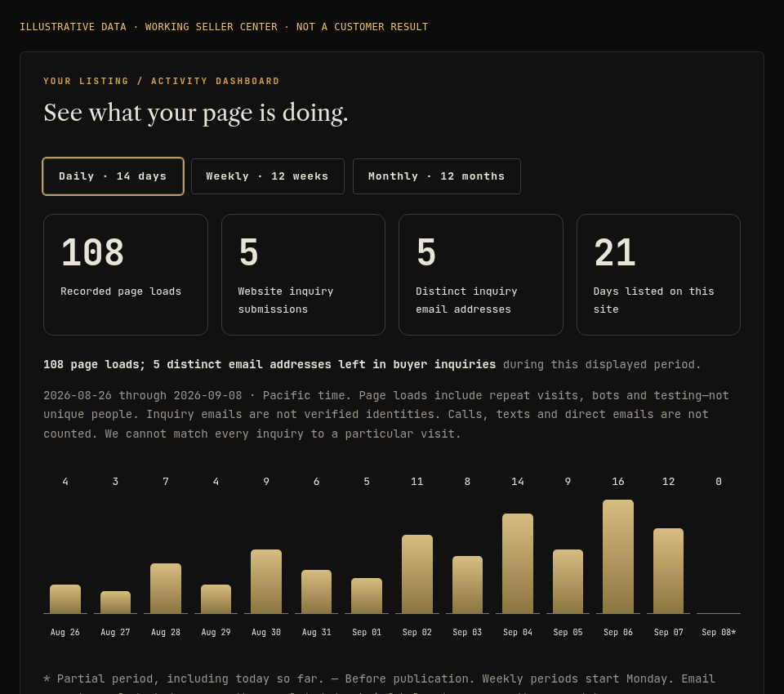Click the 108 Recorded page loads card
Image resolution: width=784 pixels, height=694 pixels.
pyautogui.click(x=126, y=274)
